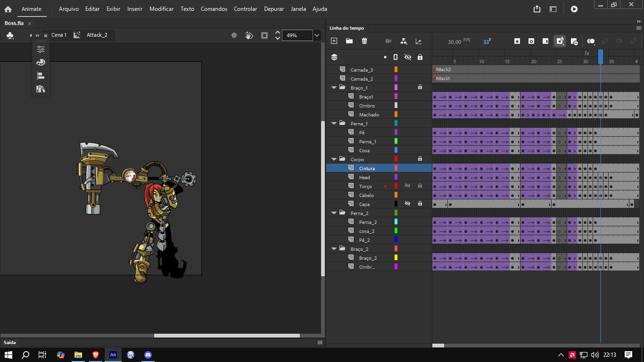Click the layer depth graph icon
The width and height of the screenshot is (644, 362).
419,41
